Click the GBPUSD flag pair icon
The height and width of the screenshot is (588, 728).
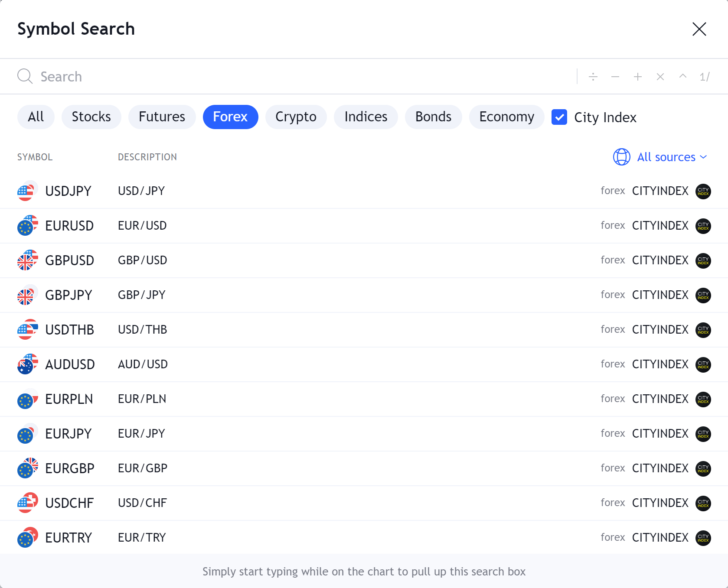pos(27,260)
